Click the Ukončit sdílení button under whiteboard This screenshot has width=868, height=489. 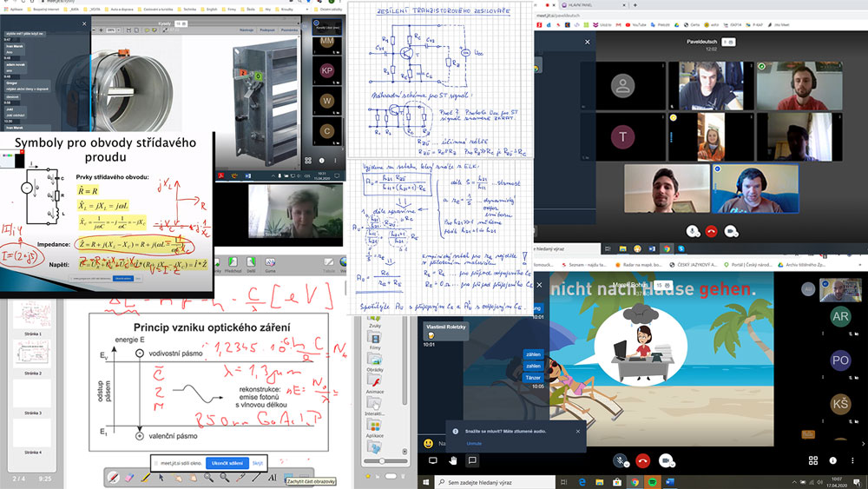[x=227, y=463]
